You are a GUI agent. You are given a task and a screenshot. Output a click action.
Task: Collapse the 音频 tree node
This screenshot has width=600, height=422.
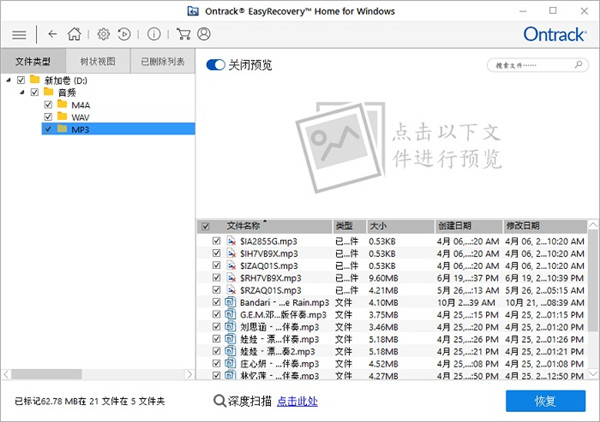pos(22,92)
